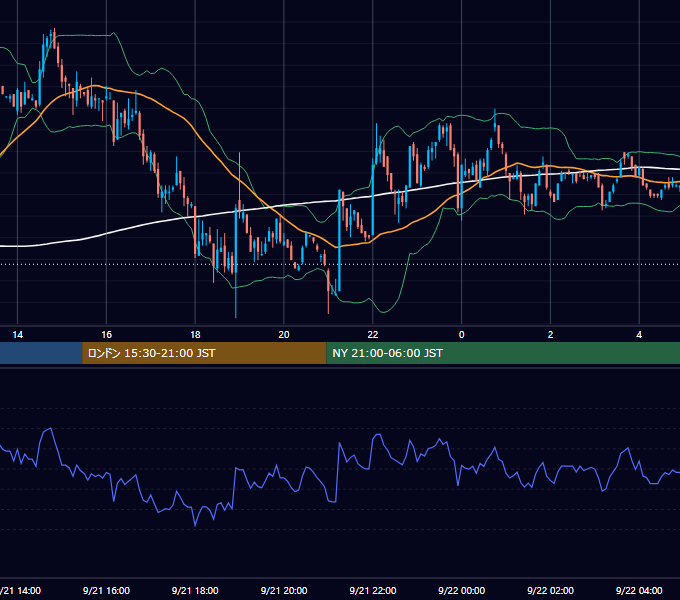Click the hour label 0 on the time axis
This screenshot has height=600, width=680.
tap(461, 335)
